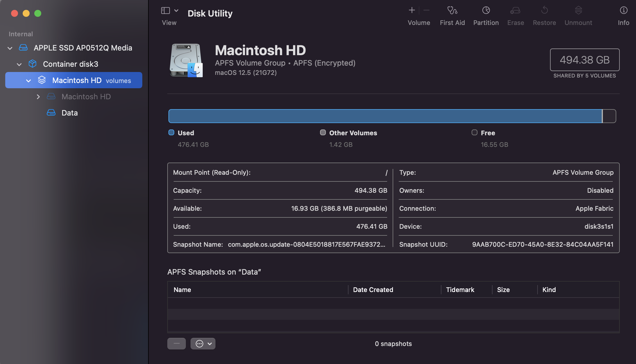636x364 pixels.
Task: Click the Unmount toolbar icon
Action: (578, 10)
